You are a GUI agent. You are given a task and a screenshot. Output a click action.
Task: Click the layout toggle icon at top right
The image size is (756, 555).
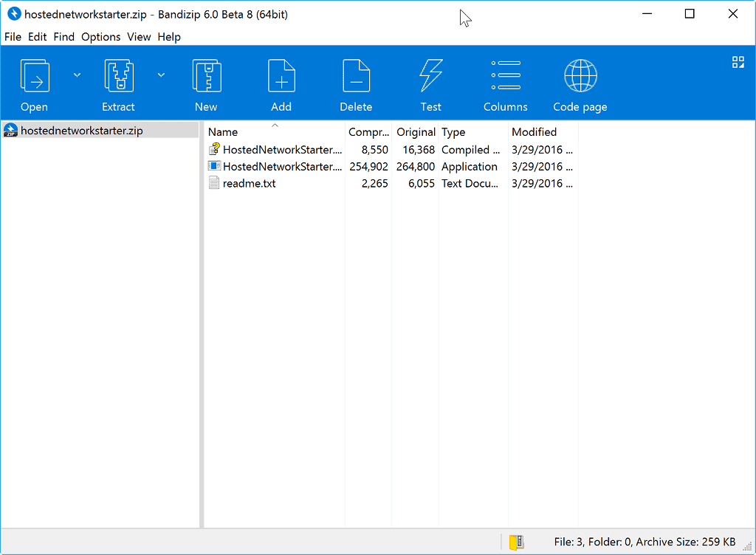click(738, 62)
